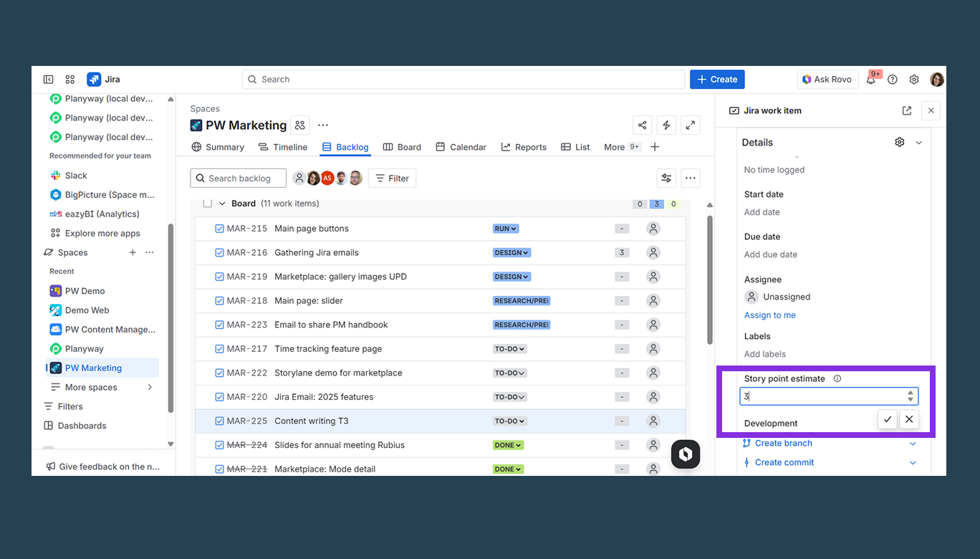Screen dimensions: 980x559
Task: Click the Assign to me link
Action: tap(769, 315)
